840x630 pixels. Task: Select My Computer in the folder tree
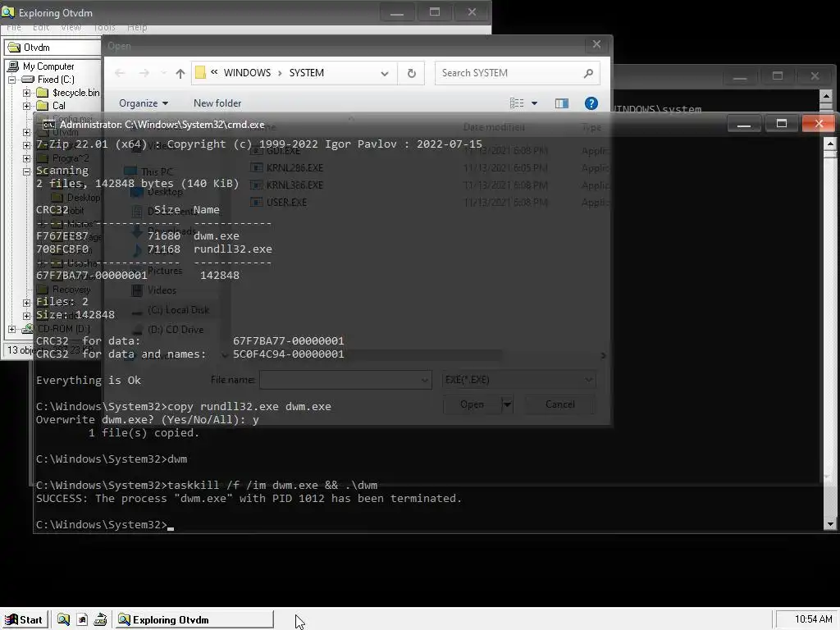tap(48, 66)
